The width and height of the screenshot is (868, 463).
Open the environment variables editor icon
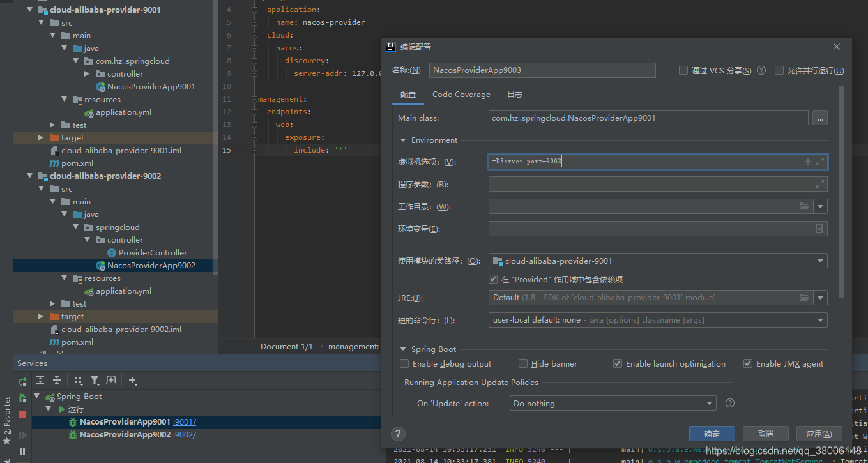tap(819, 229)
